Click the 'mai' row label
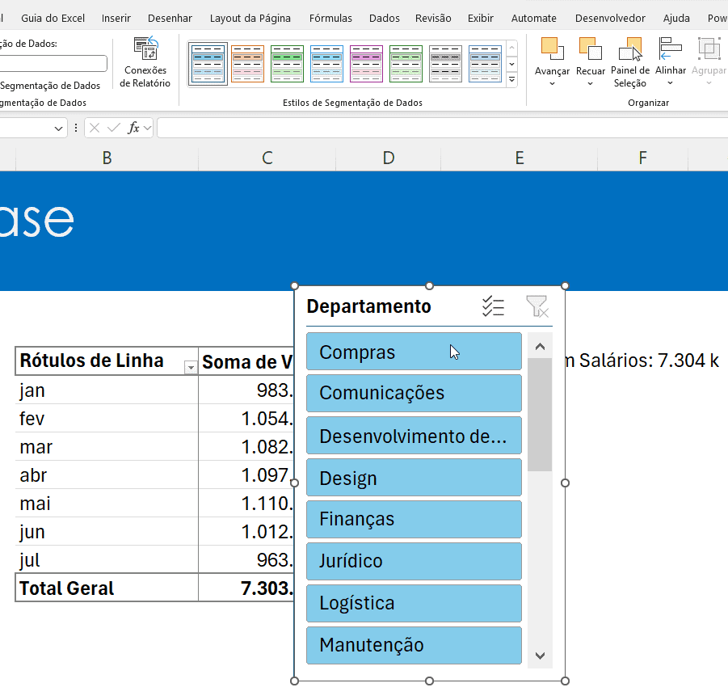The width and height of the screenshot is (728, 700). (x=107, y=504)
